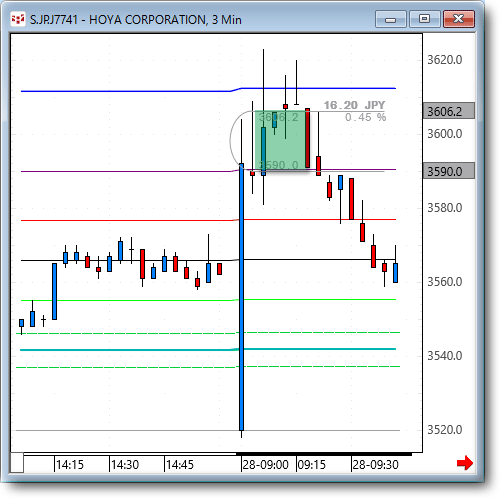The width and height of the screenshot is (502, 500).
Task: Click the 14:30 time axis label
Action: 125,465
